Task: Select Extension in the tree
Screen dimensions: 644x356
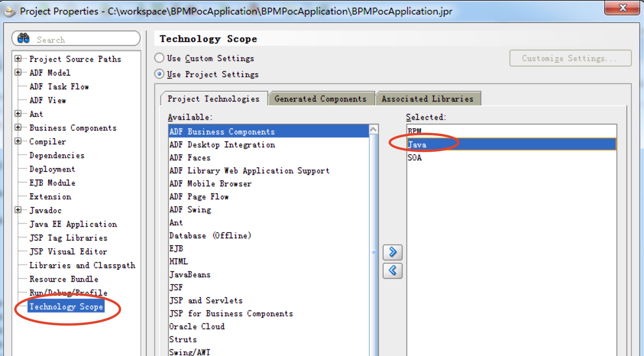Action: point(50,197)
